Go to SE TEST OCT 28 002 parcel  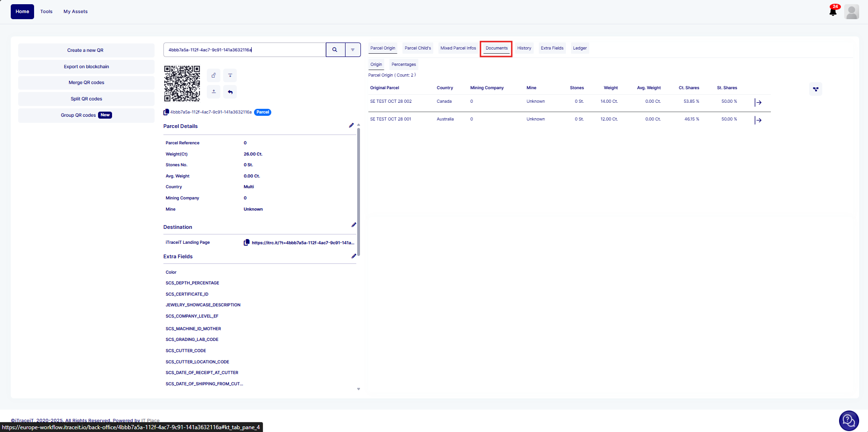click(758, 102)
